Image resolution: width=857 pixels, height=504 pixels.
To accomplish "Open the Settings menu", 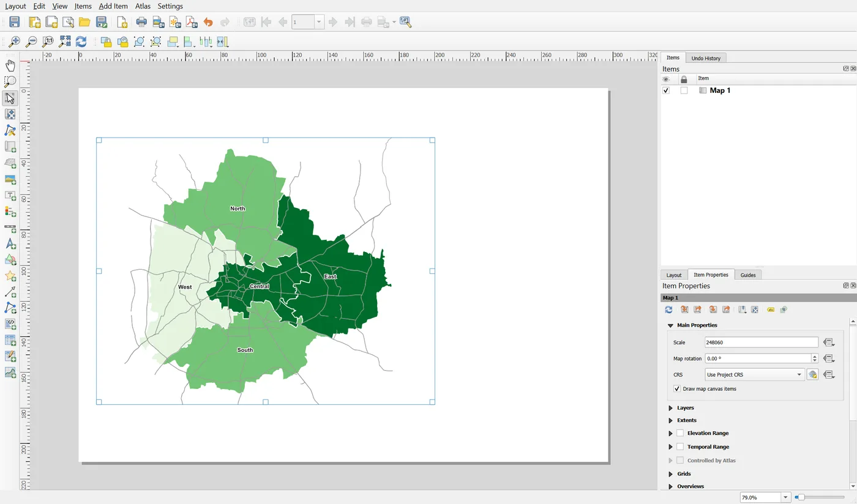I will (170, 6).
